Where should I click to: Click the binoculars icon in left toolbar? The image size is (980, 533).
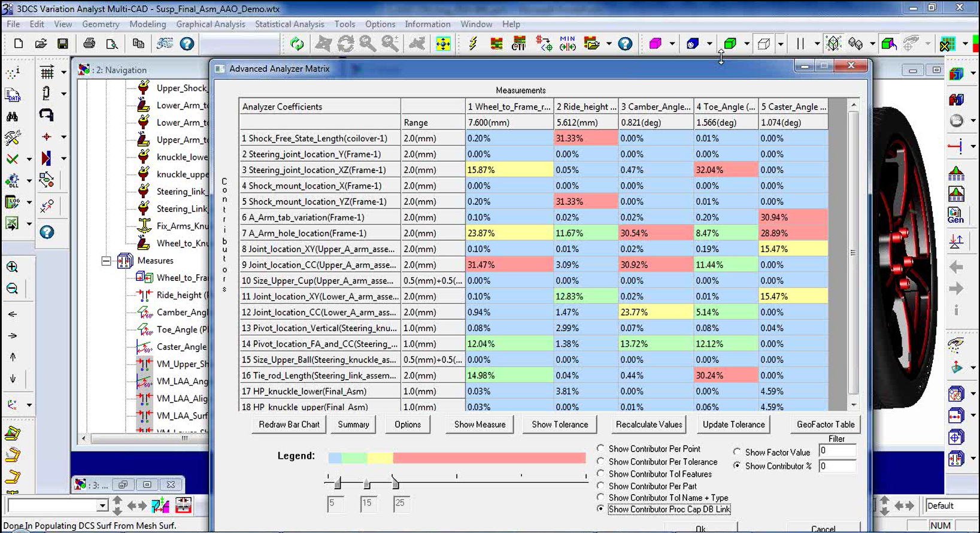[x=12, y=116]
